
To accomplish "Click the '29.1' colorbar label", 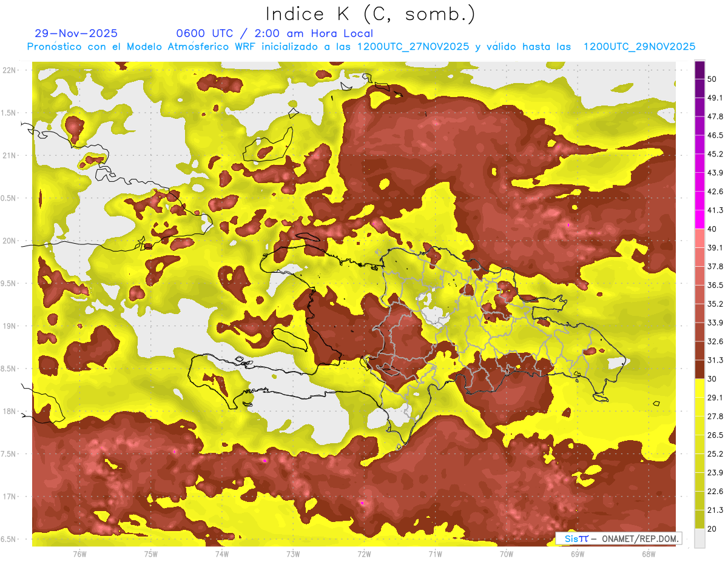I will tap(716, 398).
